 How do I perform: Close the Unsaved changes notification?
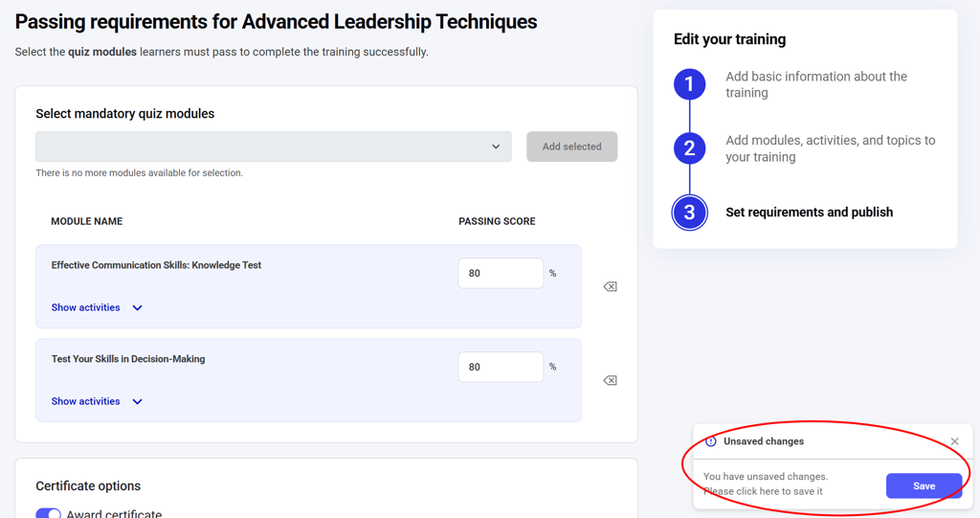954,441
